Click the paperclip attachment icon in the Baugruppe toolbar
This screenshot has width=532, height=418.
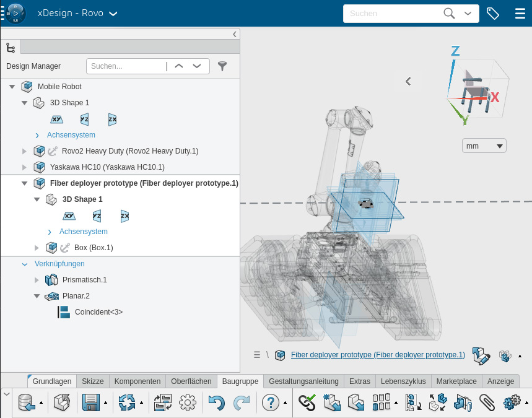coord(487,403)
